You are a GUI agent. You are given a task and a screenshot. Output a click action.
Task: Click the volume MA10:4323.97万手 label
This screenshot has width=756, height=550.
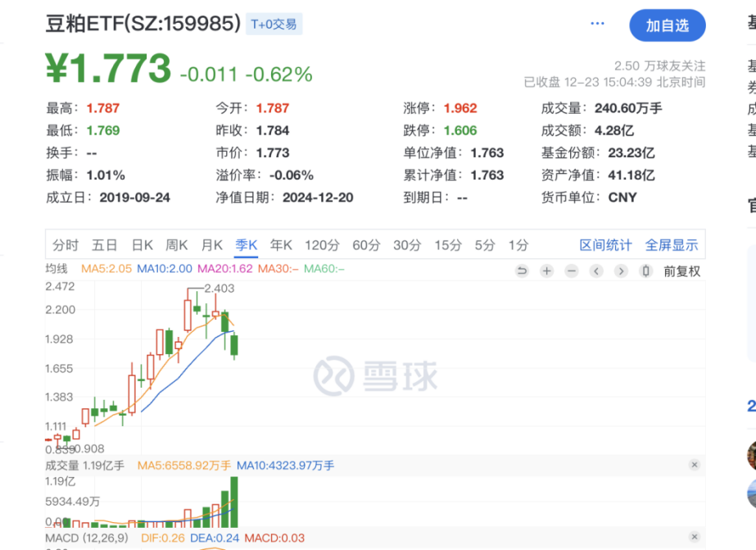[x=285, y=466]
